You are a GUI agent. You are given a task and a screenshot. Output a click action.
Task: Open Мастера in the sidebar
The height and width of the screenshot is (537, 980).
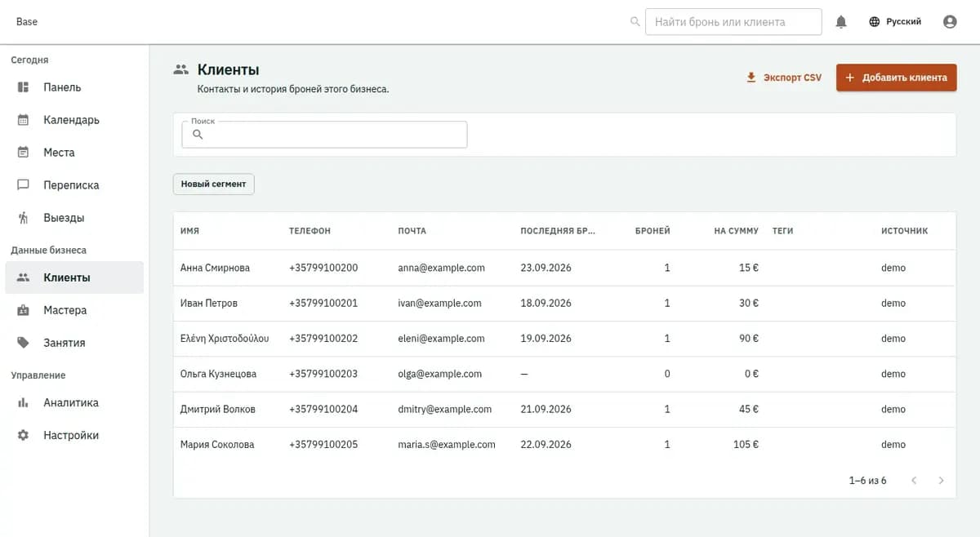click(74, 310)
